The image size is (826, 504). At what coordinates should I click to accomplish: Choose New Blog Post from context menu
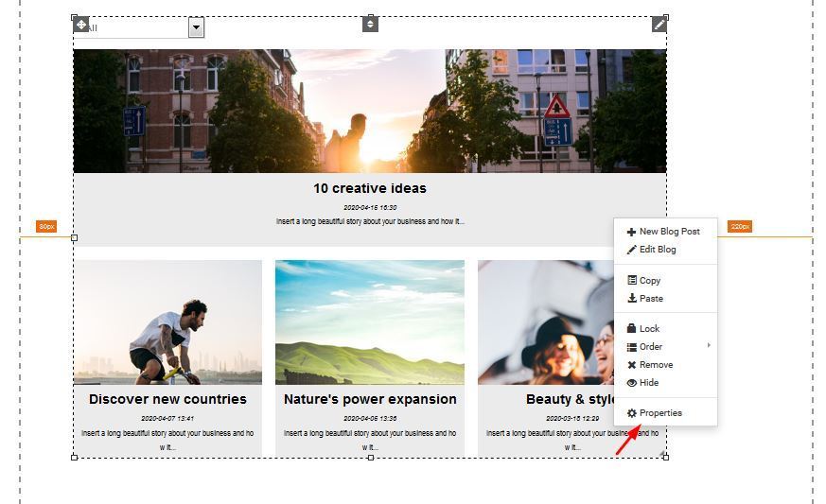coord(668,232)
